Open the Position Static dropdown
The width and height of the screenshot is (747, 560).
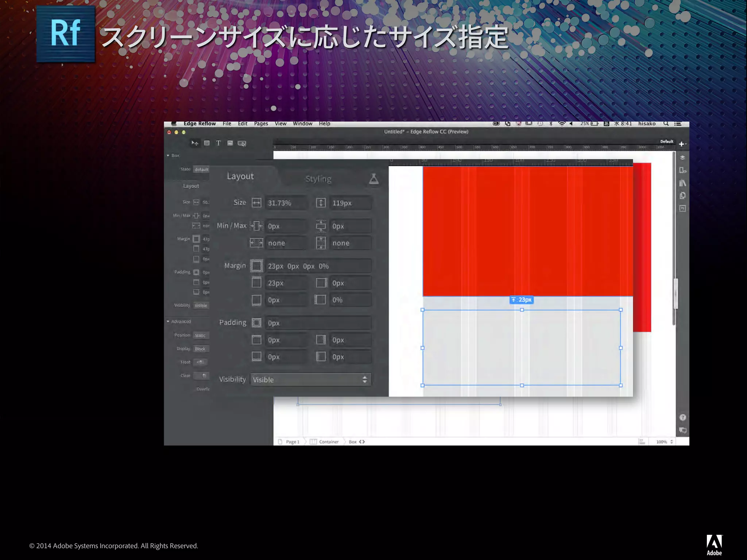coord(201,335)
